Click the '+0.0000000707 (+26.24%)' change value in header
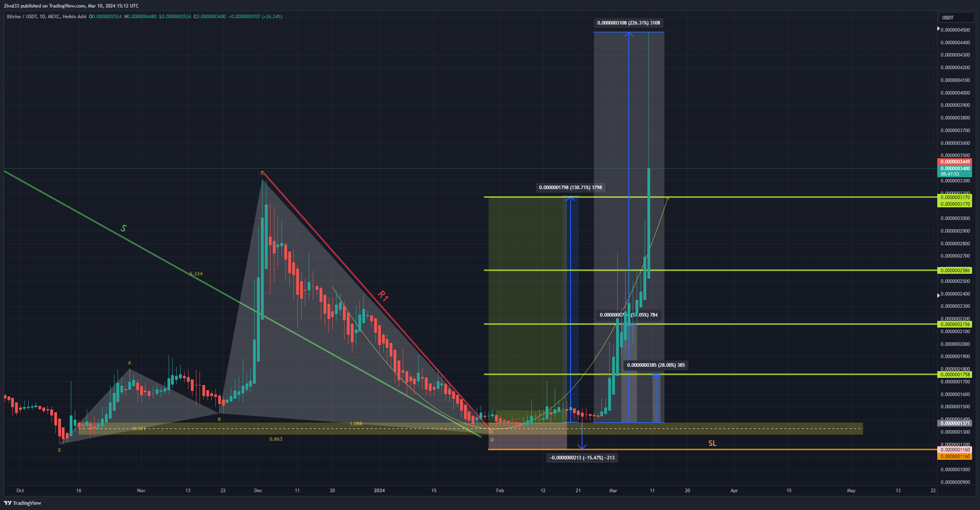Viewport: 980px width, 510px height. (x=255, y=17)
